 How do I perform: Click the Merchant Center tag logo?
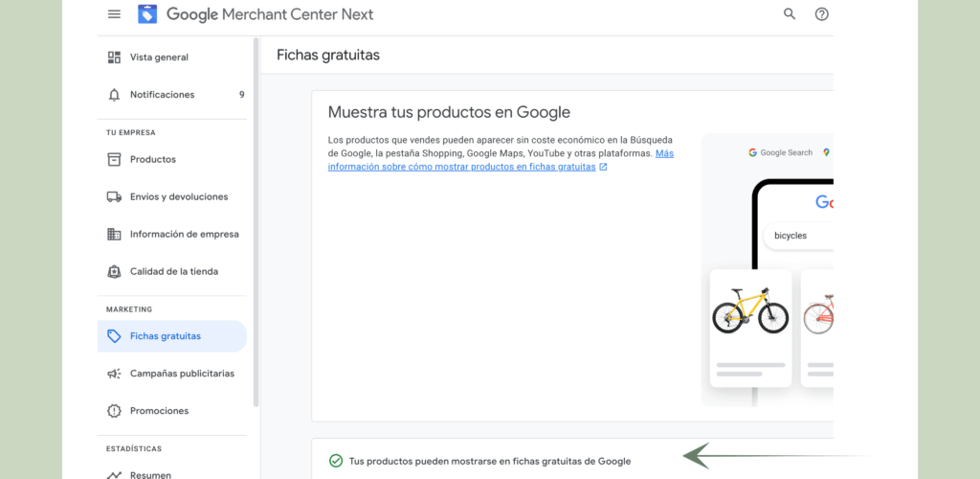[x=147, y=13]
